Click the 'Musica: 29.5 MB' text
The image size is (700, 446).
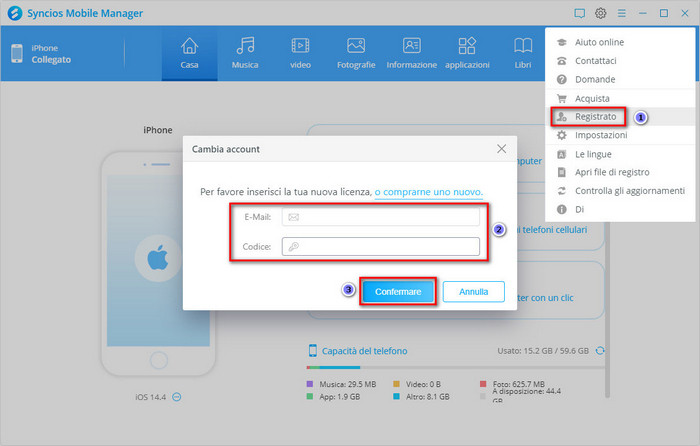click(x=348, y=384)
